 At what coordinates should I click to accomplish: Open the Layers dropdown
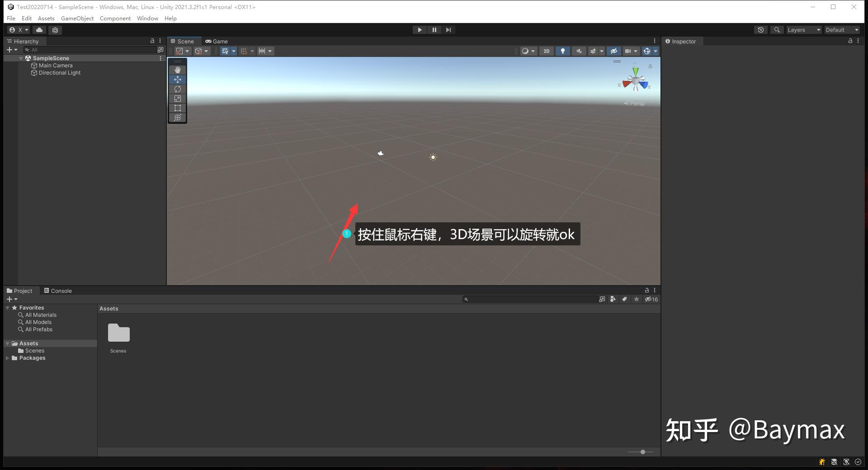tap(804, 30)
